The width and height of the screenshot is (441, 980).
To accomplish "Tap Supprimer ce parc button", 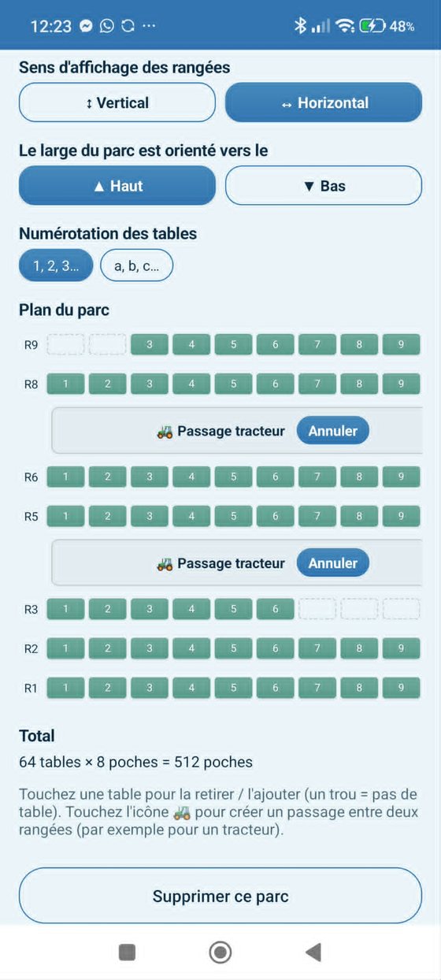I will [x=220, y=896].
